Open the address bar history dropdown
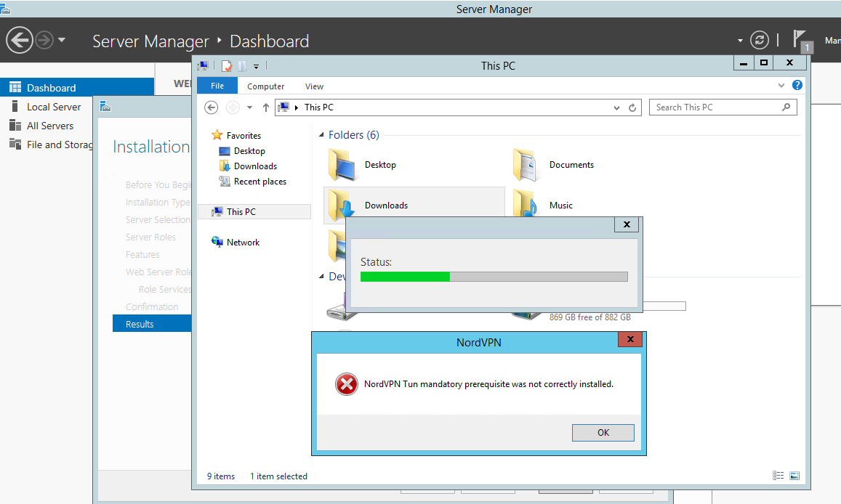Image resolution: width=841 pixels, height=504 pixels. click(x=617, y=107)
